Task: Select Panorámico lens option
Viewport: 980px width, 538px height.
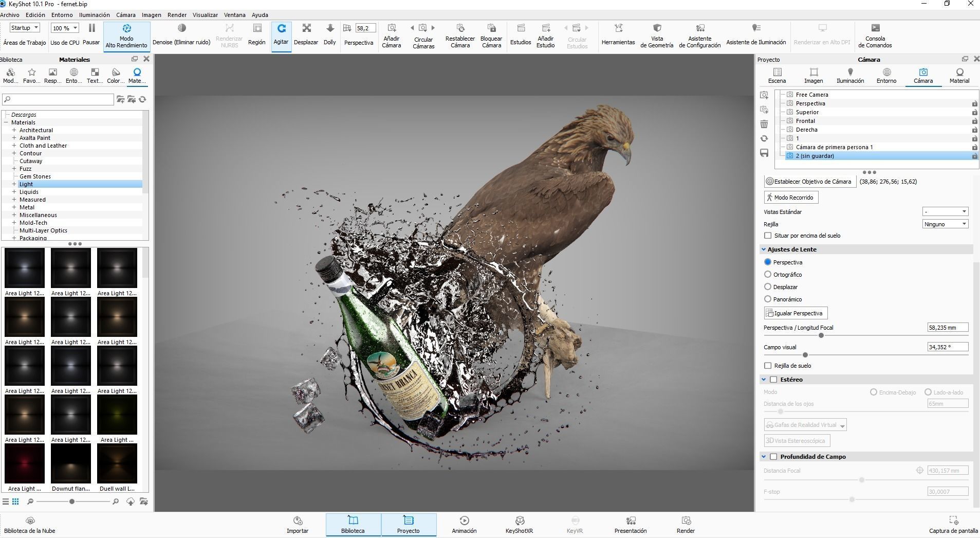Action: tap(768, 299)
